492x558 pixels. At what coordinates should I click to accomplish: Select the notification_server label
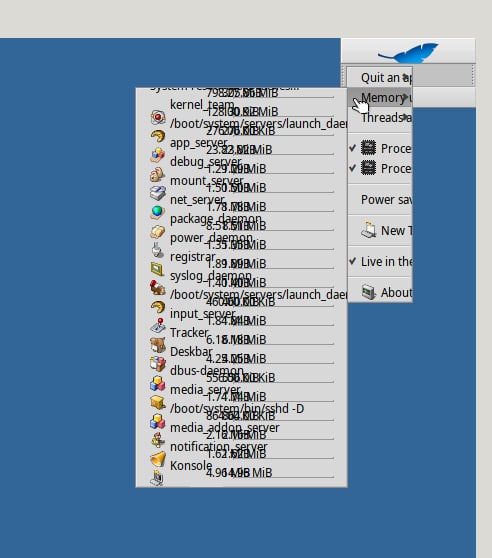coord(219,446)
